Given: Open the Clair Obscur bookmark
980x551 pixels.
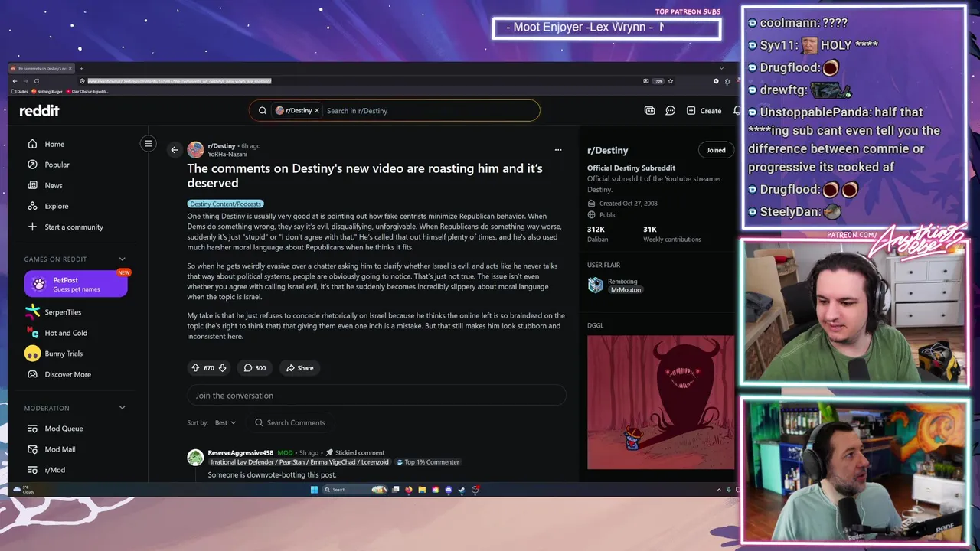Looking at the screenshot, I should [87, 91].
